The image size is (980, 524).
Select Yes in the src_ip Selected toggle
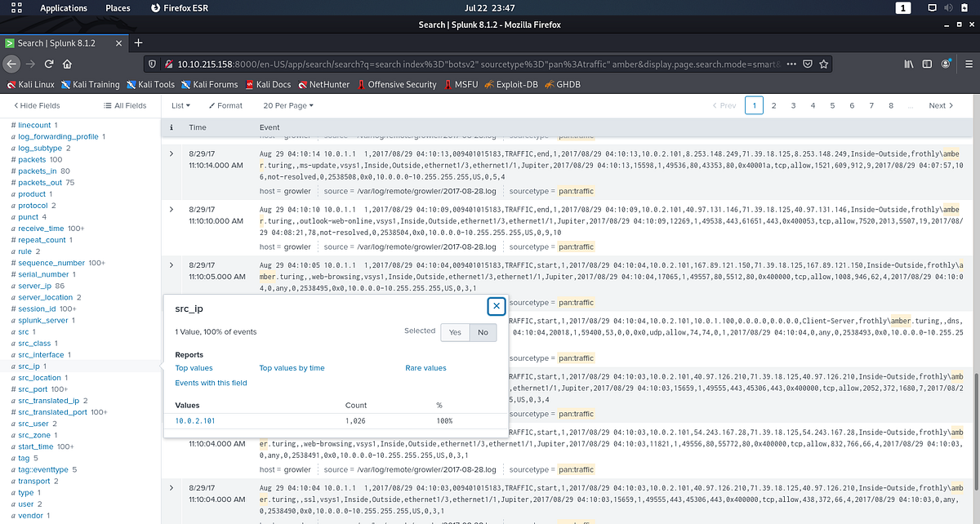click(455, 332)
